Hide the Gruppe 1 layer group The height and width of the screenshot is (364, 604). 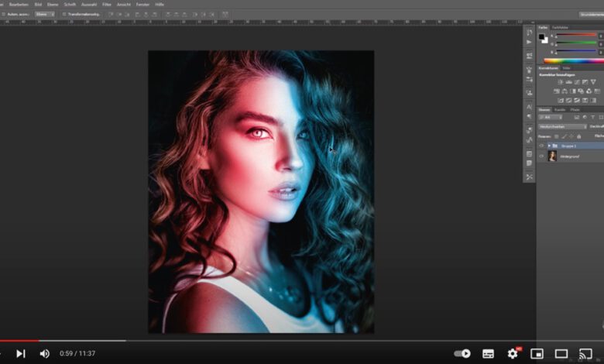(541, 146)
